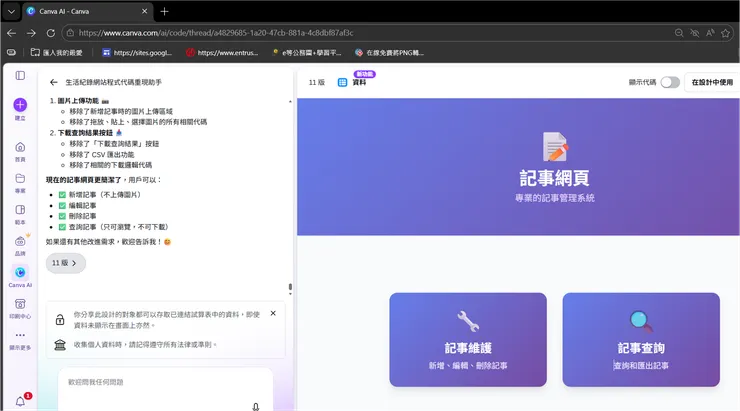
Task: Open the sites.google bookmark
Action: click(x=137, y=52)
